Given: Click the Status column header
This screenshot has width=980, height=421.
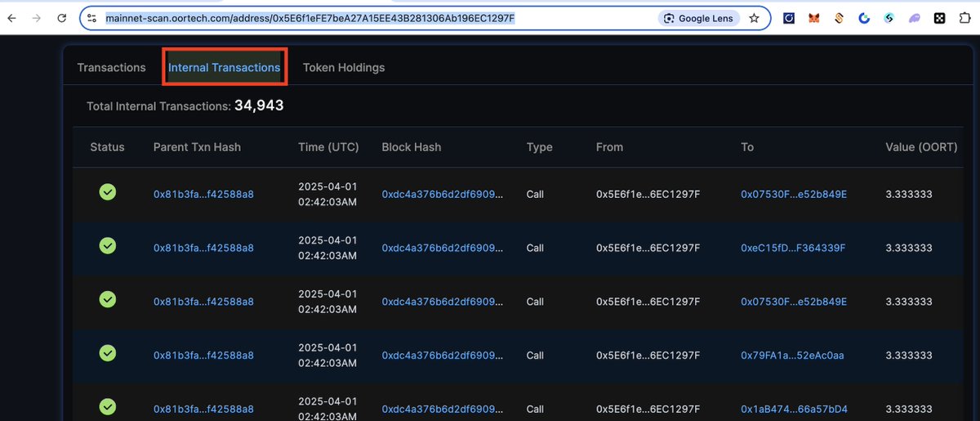Looking at the screenshot, I should (107, 147).
